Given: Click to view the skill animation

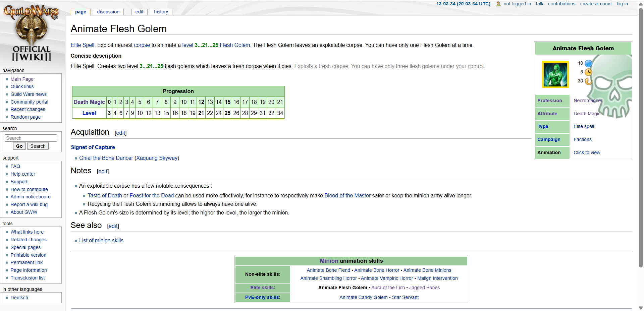Looking at the screenshot, I should pyautogui.click(x=587, y=152).
